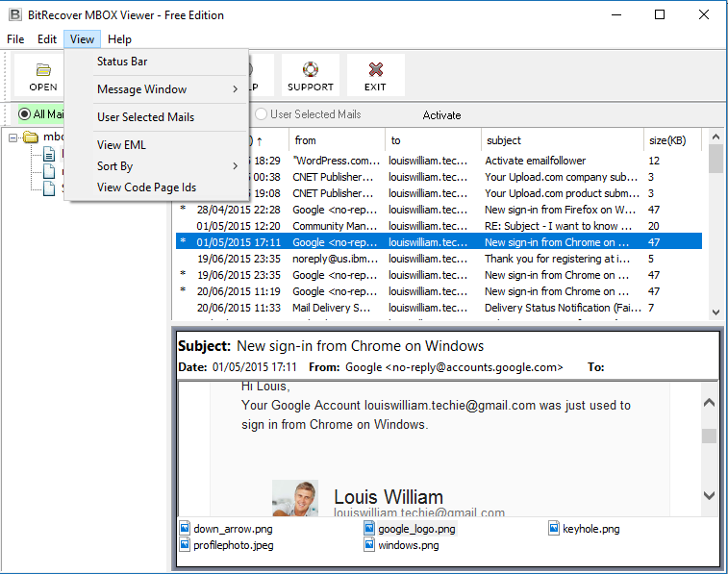The image size is (728, 574).
Task: Choose View Code Page Ids entry
Action: pos(156,187)
